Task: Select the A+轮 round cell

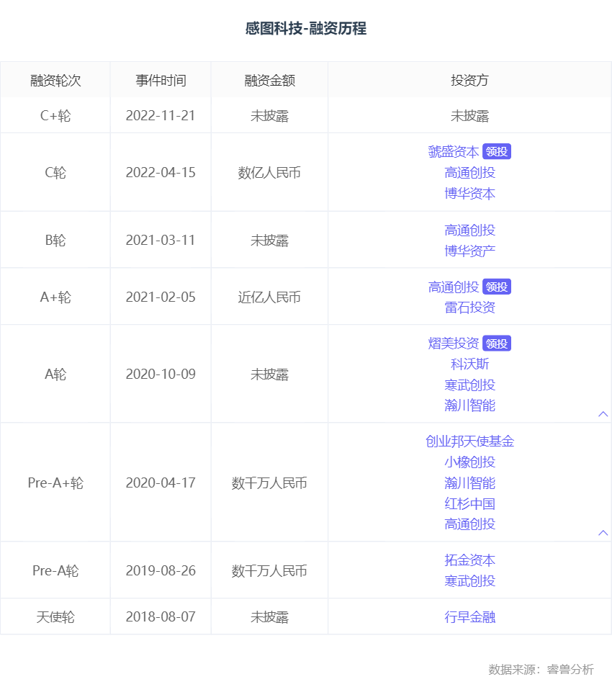Action: [55, 297]
